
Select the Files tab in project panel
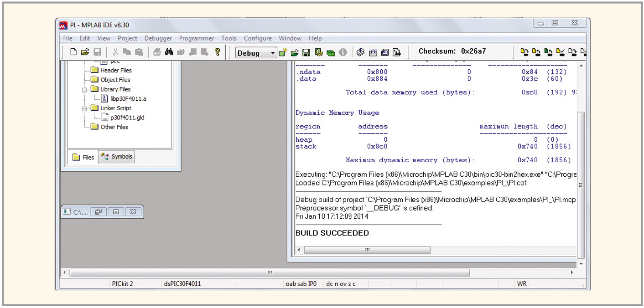[x=83, y=157]
